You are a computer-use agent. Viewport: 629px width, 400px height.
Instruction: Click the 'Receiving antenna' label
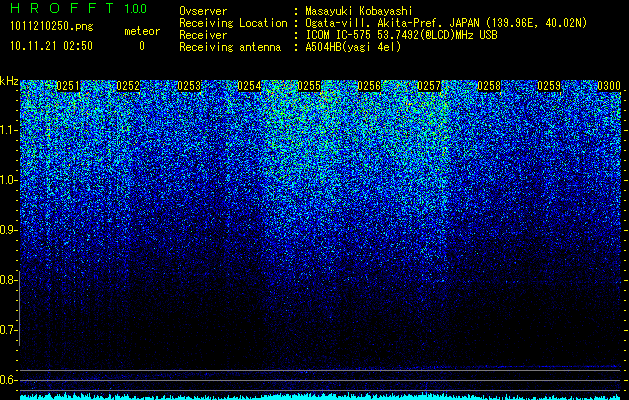(x=230, y=47)
